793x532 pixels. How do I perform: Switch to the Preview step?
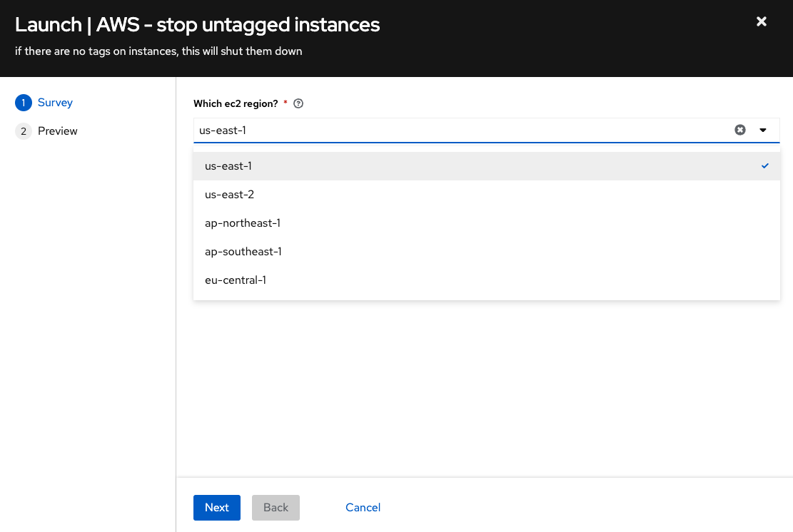(58, 131)
